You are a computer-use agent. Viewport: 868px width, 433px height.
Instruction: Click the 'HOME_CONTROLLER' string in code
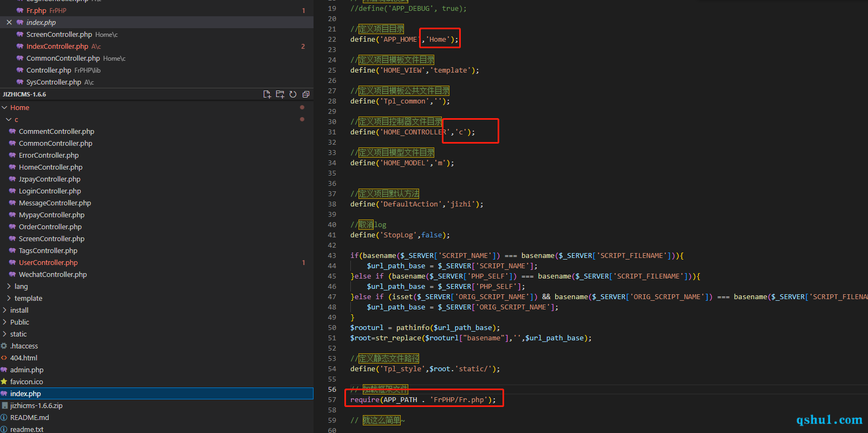pyautogui.click(x=415, y=132)
